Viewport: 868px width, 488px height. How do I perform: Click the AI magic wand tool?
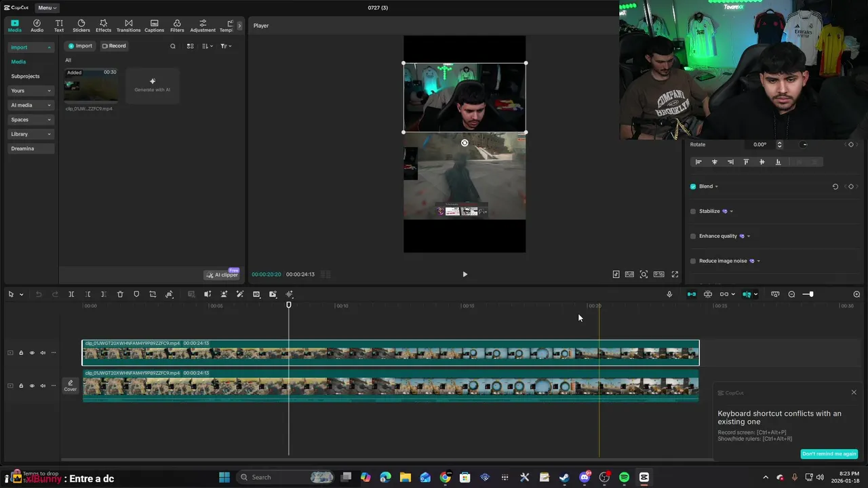[240, 294]
